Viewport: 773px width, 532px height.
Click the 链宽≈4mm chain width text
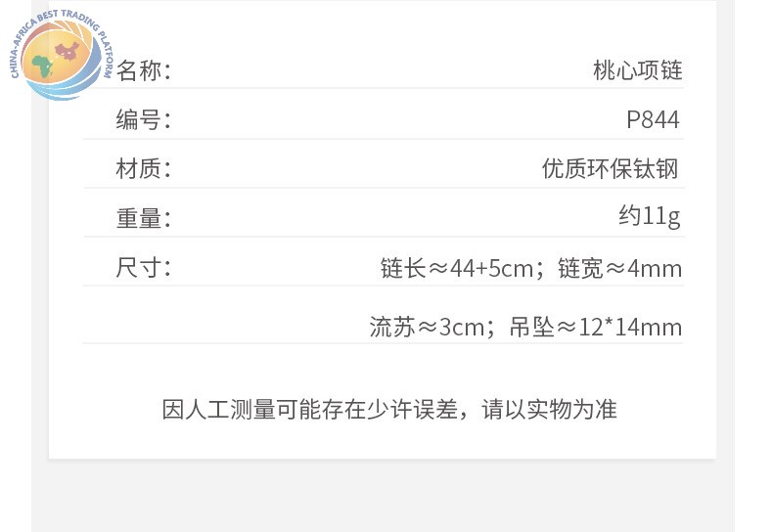pos(620,269)
